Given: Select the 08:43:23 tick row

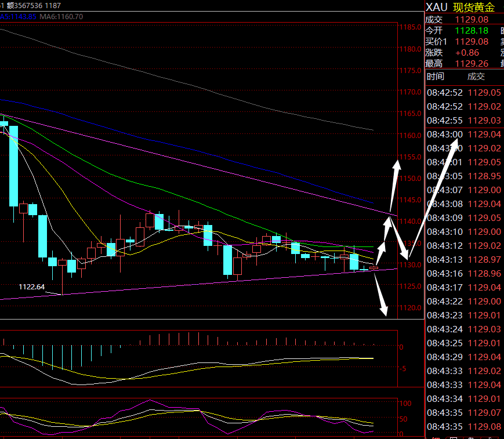Looking at the screenshot, I should pos(464,315).
